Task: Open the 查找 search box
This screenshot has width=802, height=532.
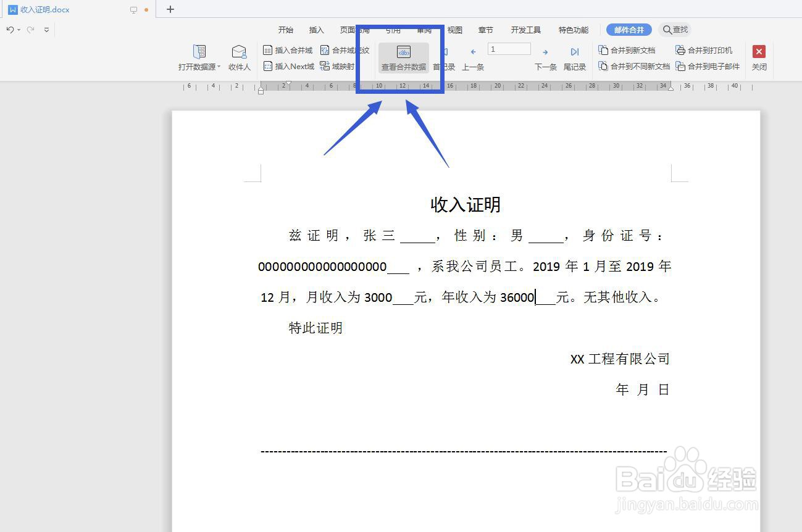Action: [x=677, y=29]
